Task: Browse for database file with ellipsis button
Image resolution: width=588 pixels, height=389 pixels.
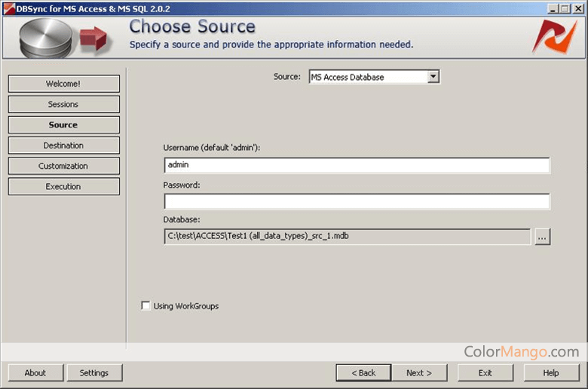Action: [542, 237]
